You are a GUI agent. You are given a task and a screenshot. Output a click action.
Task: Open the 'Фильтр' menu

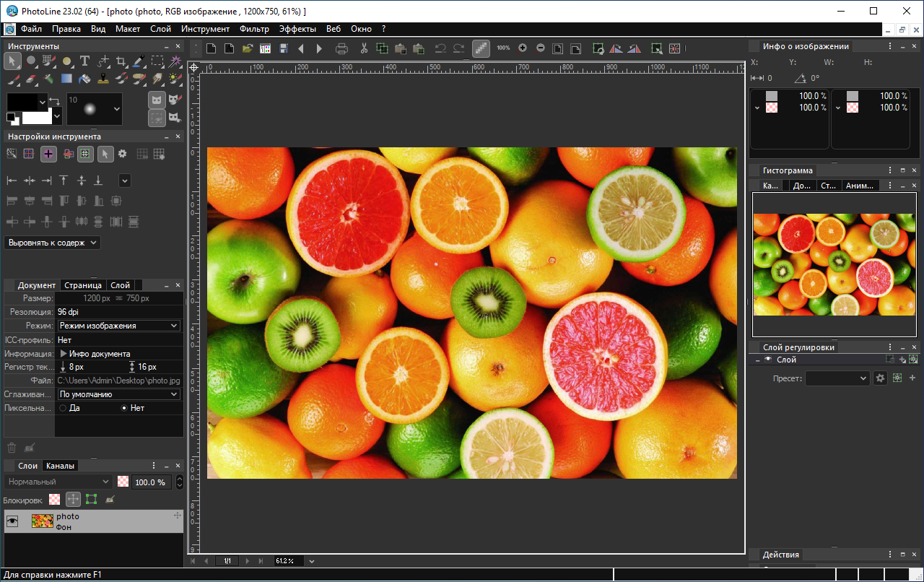tap(254, 29)
